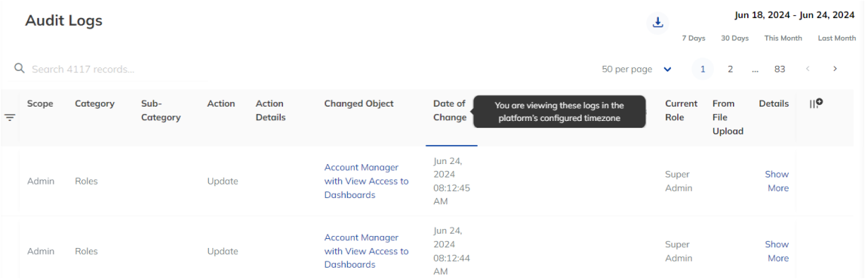This screenshot has width=868, height=279.
Task: Open the table filter icon
Action: coord(10,118)
